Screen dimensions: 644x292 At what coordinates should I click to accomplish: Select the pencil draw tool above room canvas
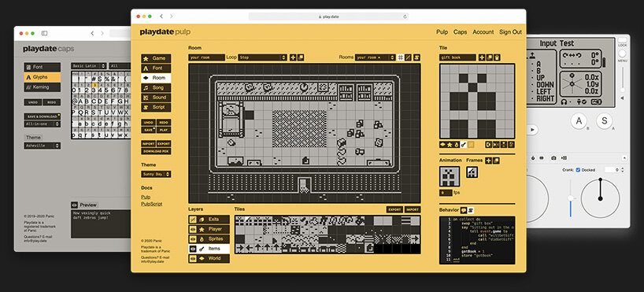(409, 57)
